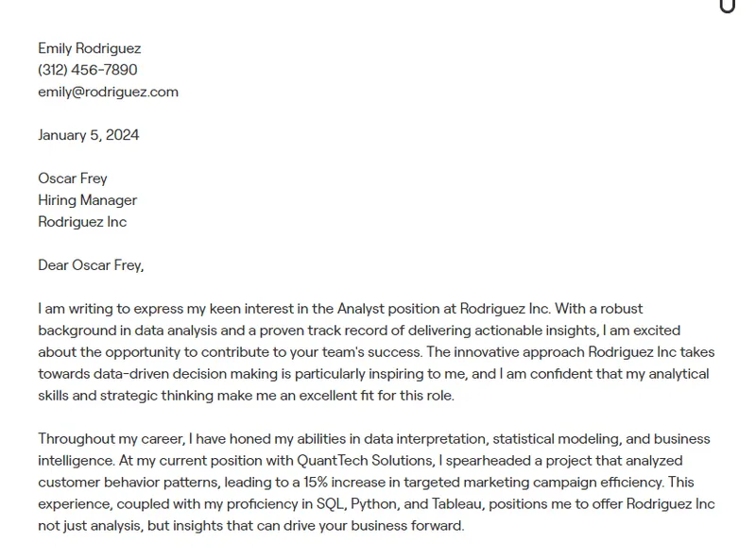
Task: Click the paperclip icon at top right
Action: [727, 6]
